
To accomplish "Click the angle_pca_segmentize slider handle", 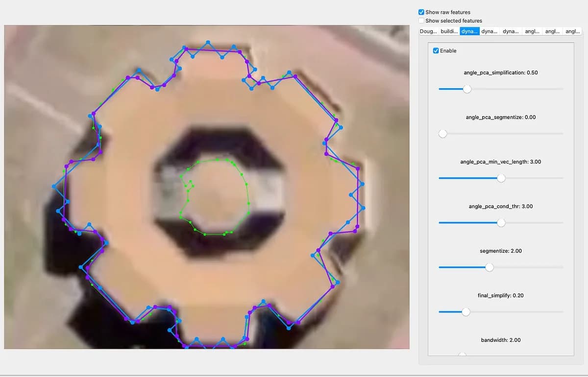I will pos(443,134).
